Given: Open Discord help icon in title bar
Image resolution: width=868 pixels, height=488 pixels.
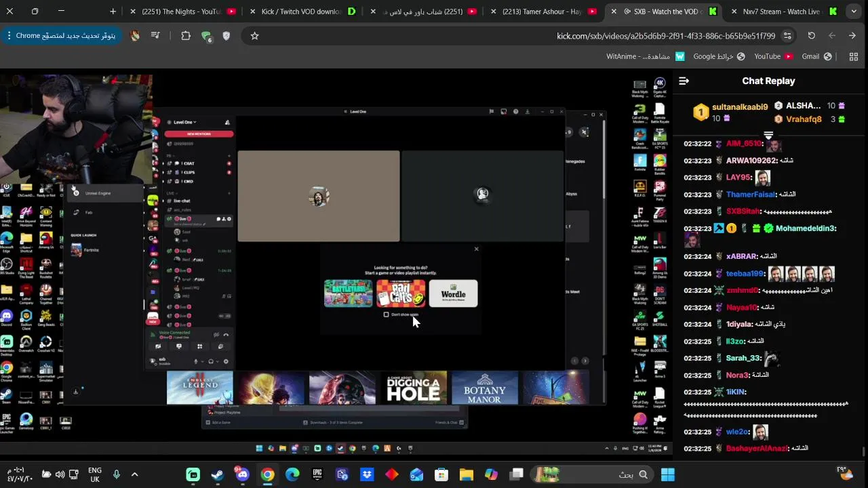Looking at the screenshot, I should (x=515, y=112).
